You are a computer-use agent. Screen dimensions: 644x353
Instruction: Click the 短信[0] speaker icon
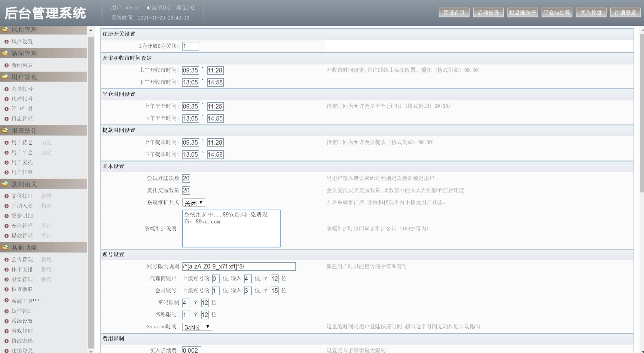coord(148,8)
